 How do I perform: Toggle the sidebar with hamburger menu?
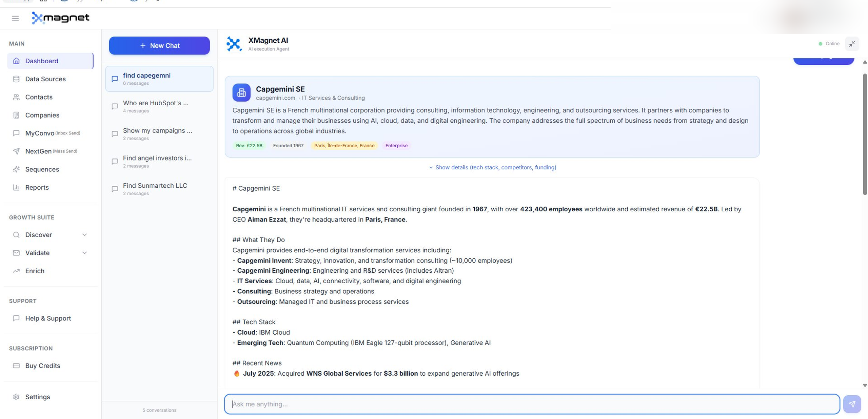click(x=15, y=18)
